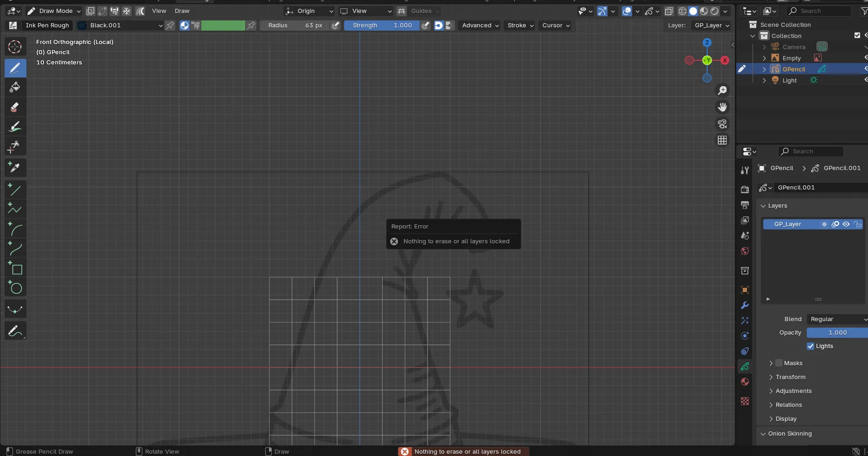Viewport: 868px width, 456px height.
Task: Select the Curve tool
Action: 15,249
